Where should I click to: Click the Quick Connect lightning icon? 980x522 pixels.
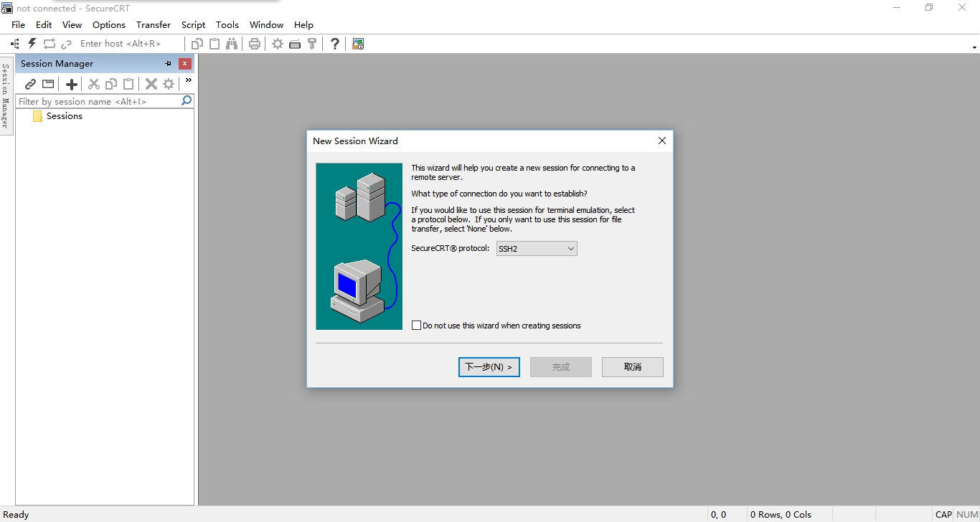coord(32,44)
